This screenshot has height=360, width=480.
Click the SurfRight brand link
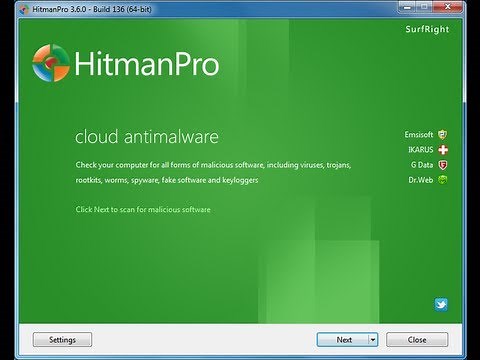tap(427, 29)
